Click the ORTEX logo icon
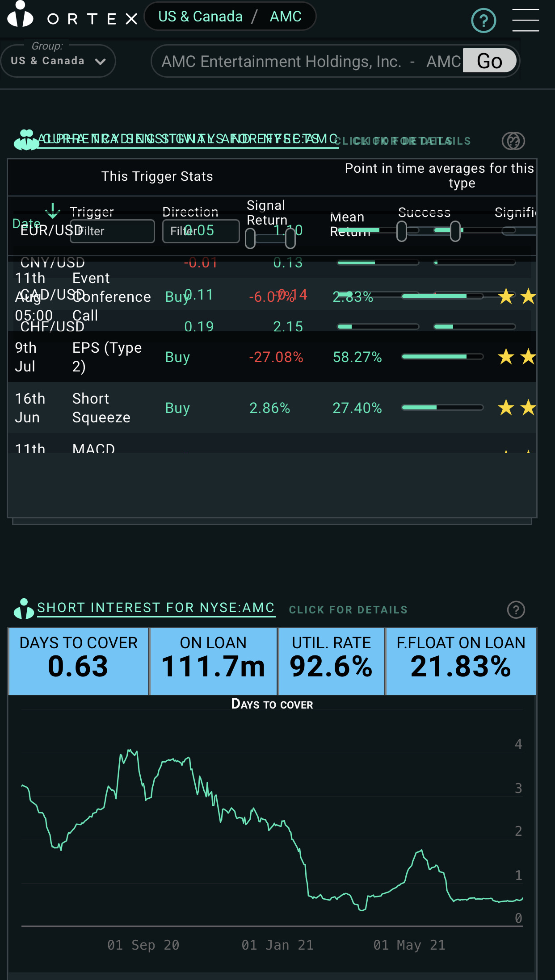 tap(20, 14)
